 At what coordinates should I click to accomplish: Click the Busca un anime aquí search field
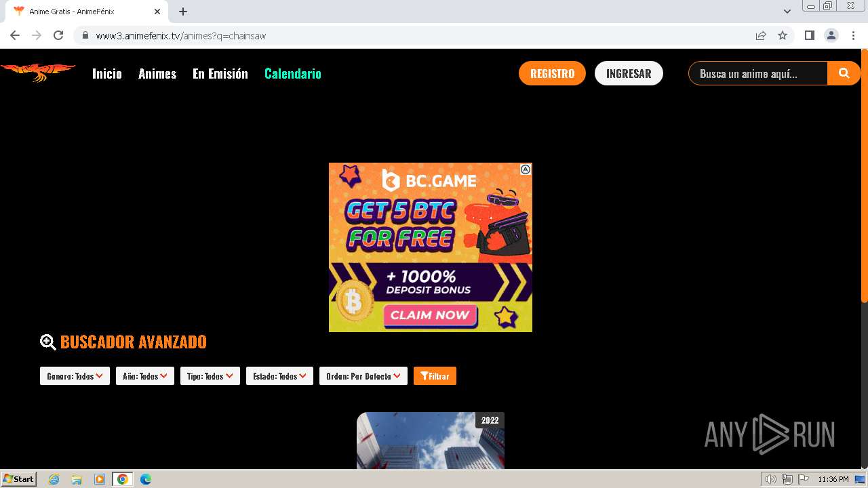tap(758, 73)
